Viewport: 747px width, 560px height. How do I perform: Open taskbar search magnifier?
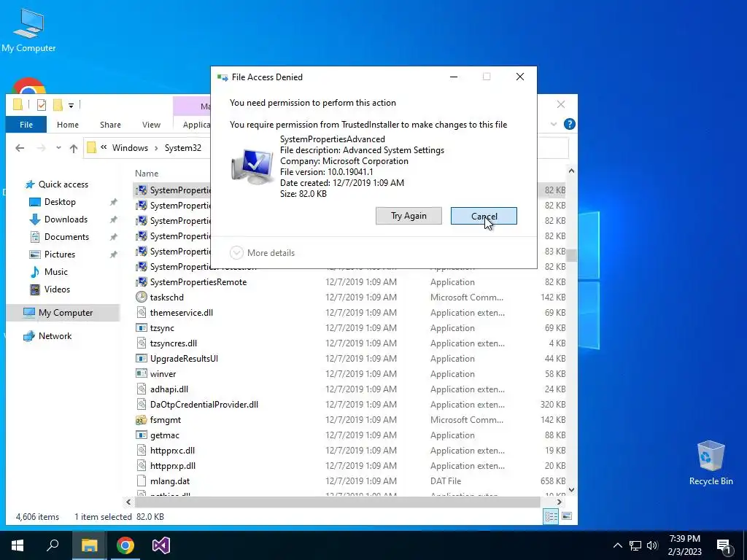[53, 545]
